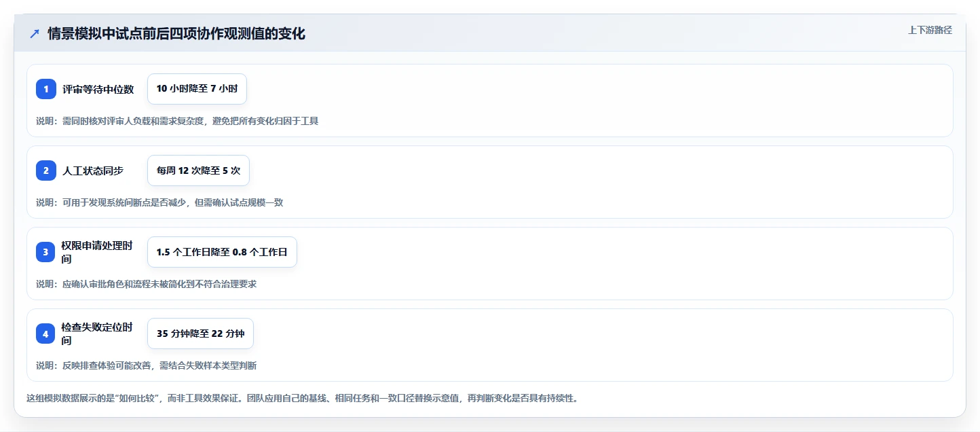Click the note about 审批角色和流程
Image resolution: width=980 pixels, height=432 pixels.
point(147,284)
